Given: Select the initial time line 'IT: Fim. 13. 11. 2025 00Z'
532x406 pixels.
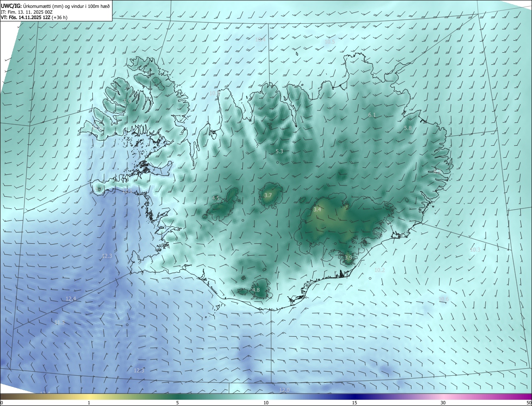Looking at the screenshot, I should click(27, 12).
